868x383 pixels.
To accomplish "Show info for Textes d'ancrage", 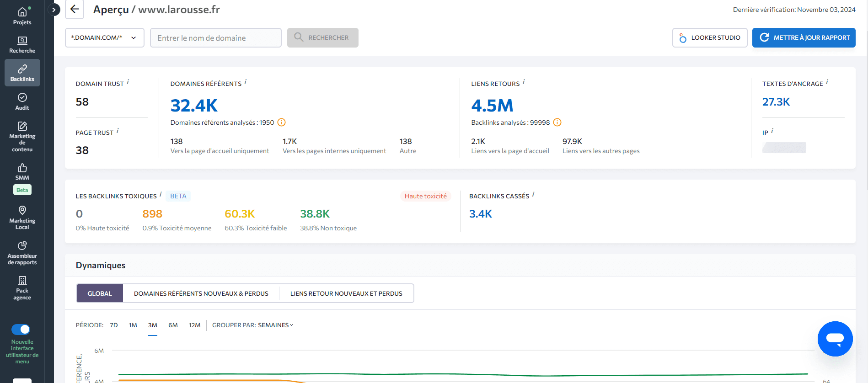I will coord(827,82).
